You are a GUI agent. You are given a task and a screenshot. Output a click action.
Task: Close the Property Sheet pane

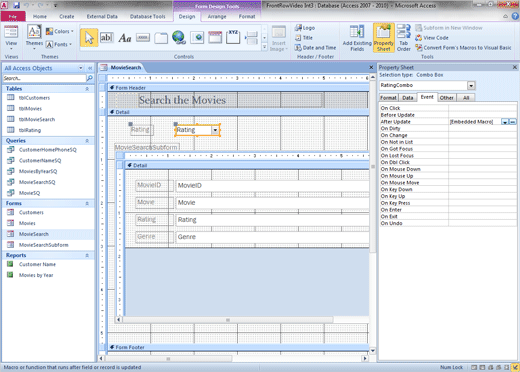pos(515,67)
